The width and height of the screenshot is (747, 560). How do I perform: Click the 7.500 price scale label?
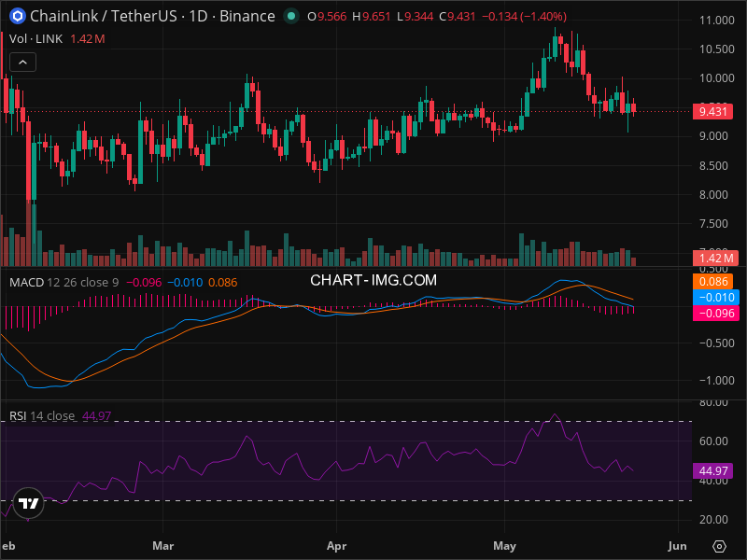coord(713,224)
